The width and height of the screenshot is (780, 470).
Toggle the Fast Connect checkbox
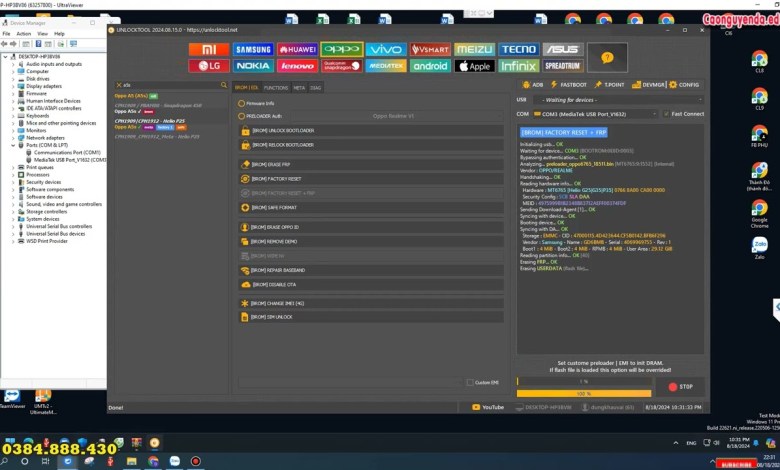point(665,114)
